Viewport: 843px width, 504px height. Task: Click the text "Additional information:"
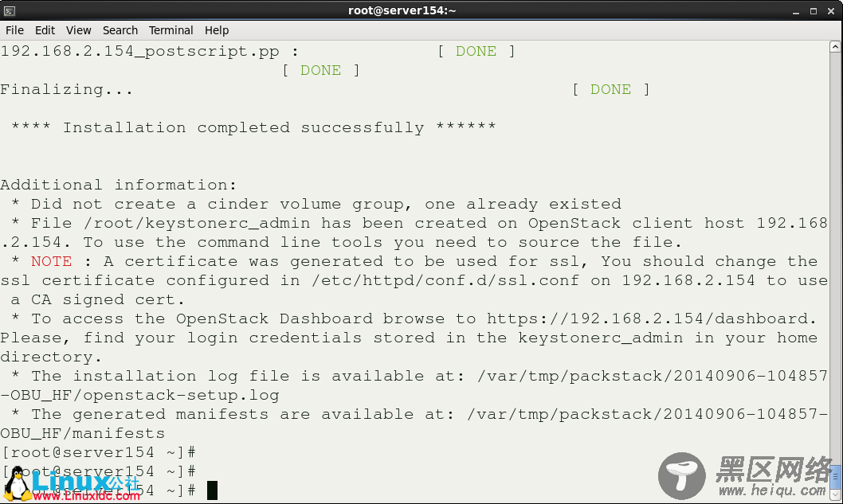click(x=118, y=185)
